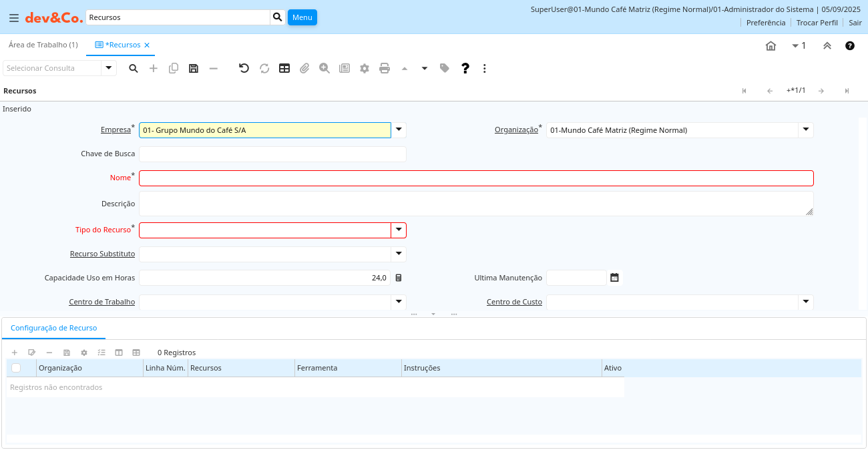Toggle grid view in the main toolbar
The width and height of the screenshot is (868, 450).
tap(284, 68)
